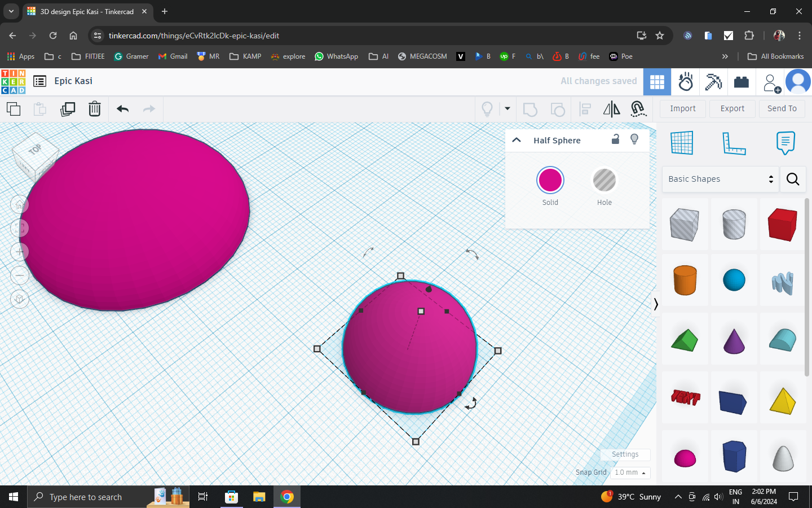Click the Show all lightbulb icon
The image size is (812, 508).
[487, 109]
